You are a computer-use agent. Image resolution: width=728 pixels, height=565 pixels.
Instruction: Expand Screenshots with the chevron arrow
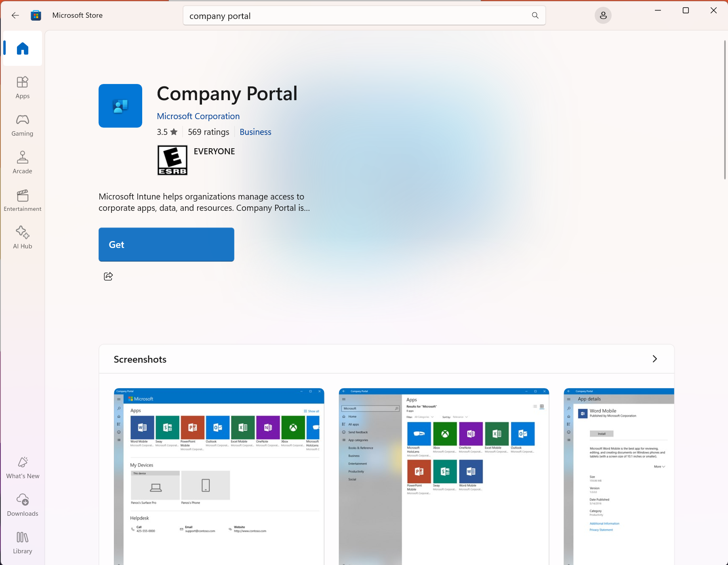tap(655, 359)
